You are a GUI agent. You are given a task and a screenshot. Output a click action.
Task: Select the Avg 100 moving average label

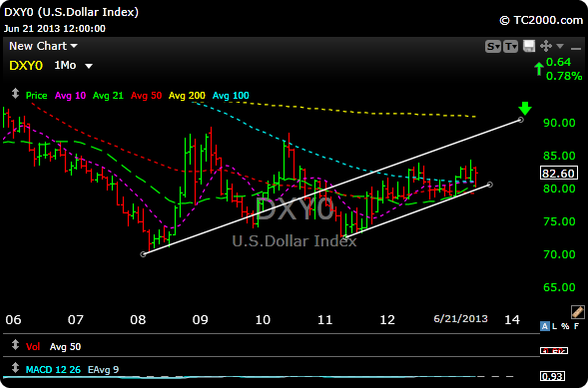pyautogui.click(x=231, y=96)
